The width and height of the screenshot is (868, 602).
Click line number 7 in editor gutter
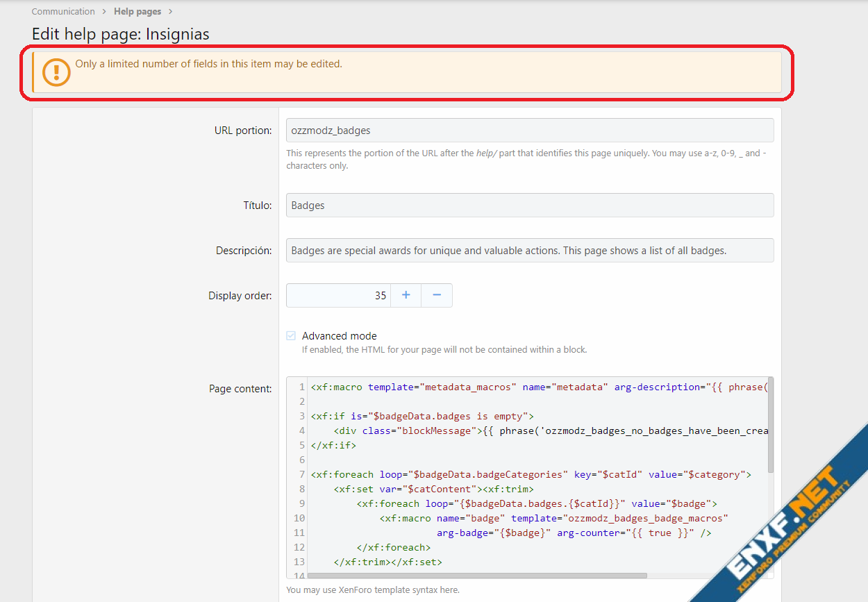click(301, 474)
